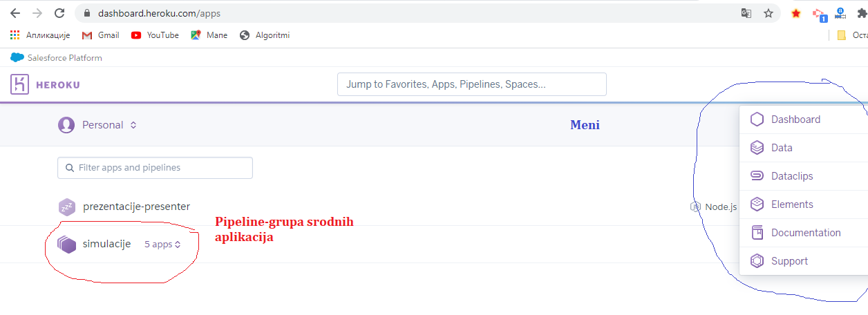Select Dashboard from the menu
The width and height of the screenshot is (868, 315).
pyautogui.click(x=804, y=120)
